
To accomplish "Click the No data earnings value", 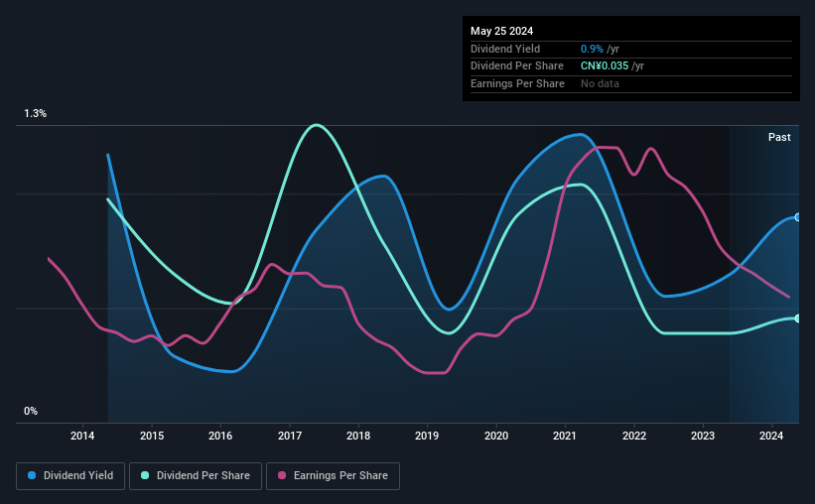I will tap(600, 83).
